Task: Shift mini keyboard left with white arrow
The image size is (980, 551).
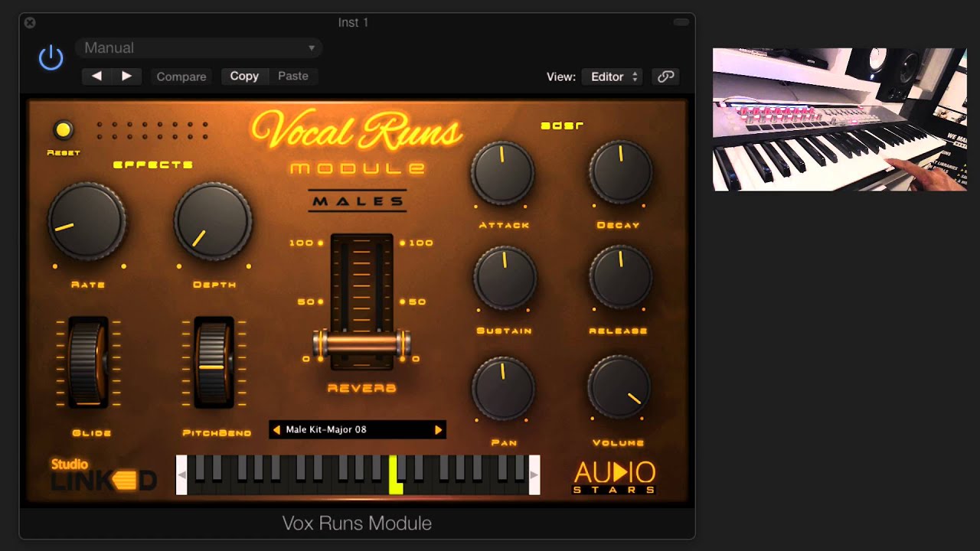Action: [181, 475]
